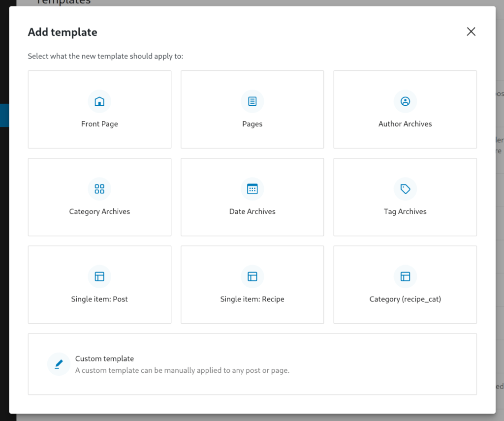This screenshot has height=421, width=504.
Task: Click the Author Archives person icon
Action: tap(405, 102)
